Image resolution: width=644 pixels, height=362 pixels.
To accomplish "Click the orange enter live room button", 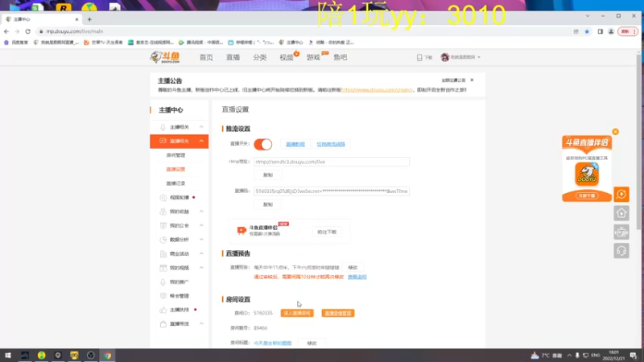I will (x=297, y=313).
